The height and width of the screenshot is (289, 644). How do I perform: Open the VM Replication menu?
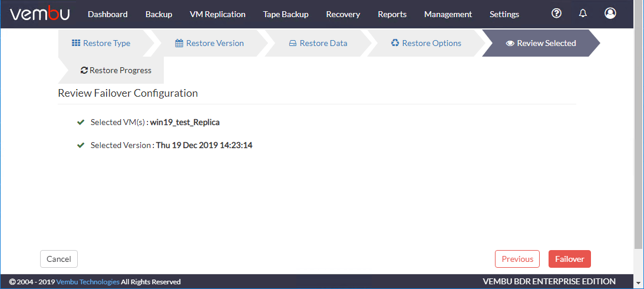click(x=217, y=14)
